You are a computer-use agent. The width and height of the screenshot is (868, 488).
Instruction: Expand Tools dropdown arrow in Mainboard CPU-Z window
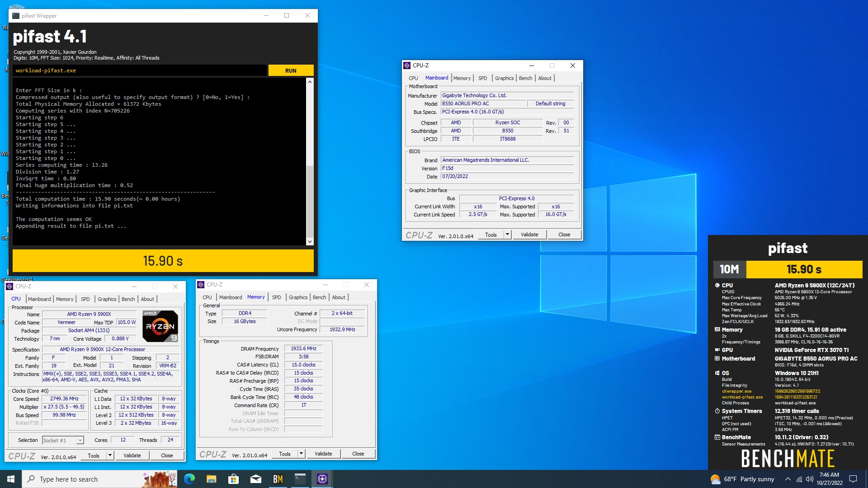pyautogui.click(x=507, y=235)
